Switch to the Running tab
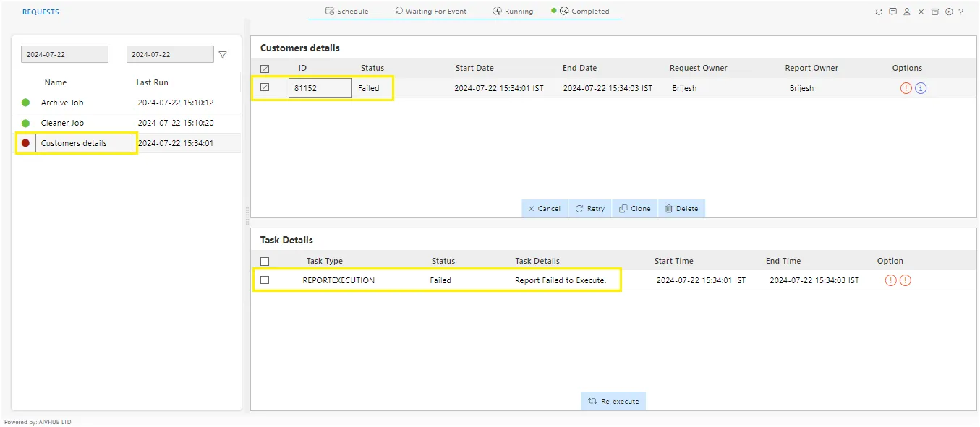The image size is (980, 427). coord(513,11)
